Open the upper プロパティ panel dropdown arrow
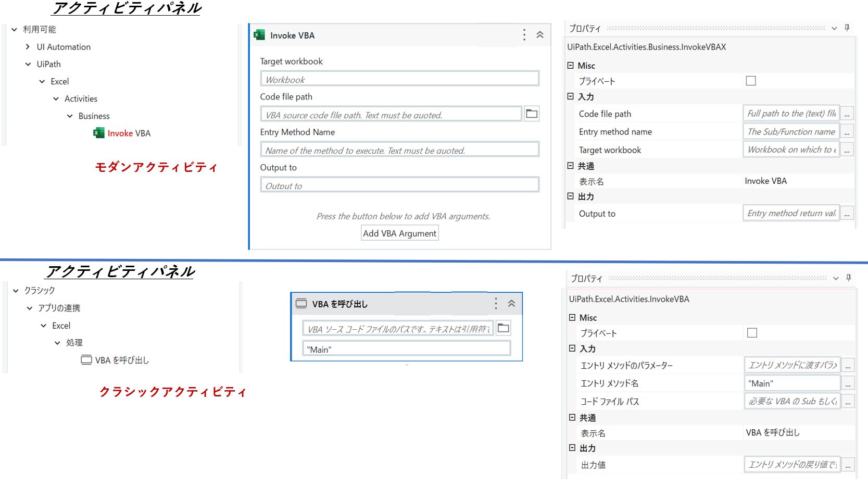The height and width of the screenshot is (485, 868). 834,28
